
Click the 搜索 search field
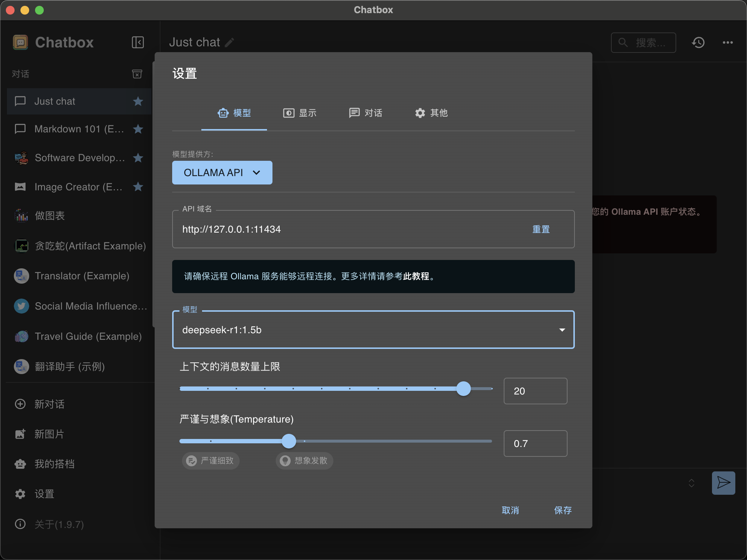point(643,43)
